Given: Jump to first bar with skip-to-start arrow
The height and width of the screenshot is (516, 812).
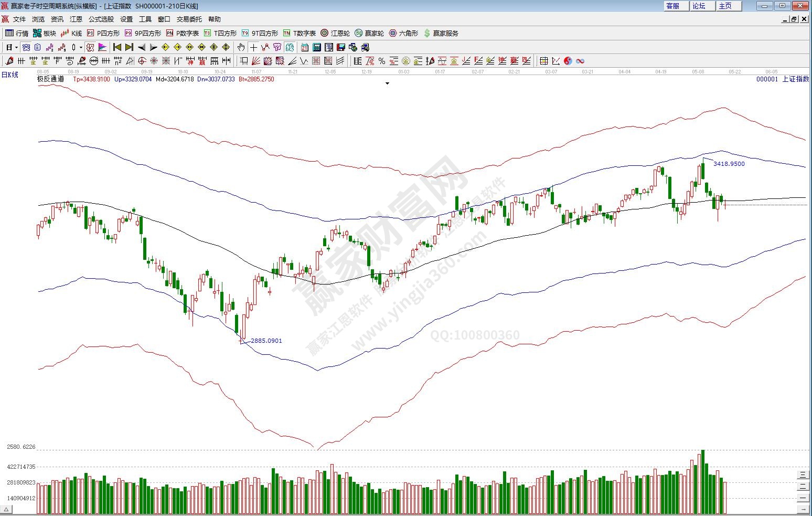Looking at the screenshot, I should pyautogui.click(x=117, y=47).
